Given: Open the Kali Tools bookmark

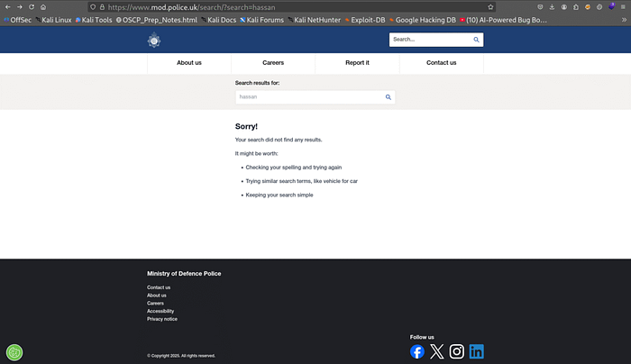Looking at the screenshot, I should [94, 20].
